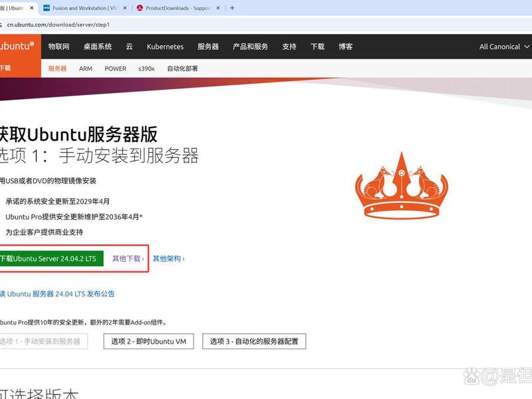Click the 下载 section label in the orange bar
This screenshot has width=532, height=399.
click(5, 68)
